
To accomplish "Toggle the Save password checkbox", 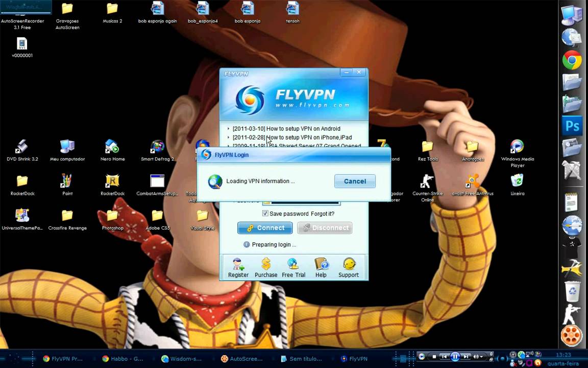I will coord(265,213).
